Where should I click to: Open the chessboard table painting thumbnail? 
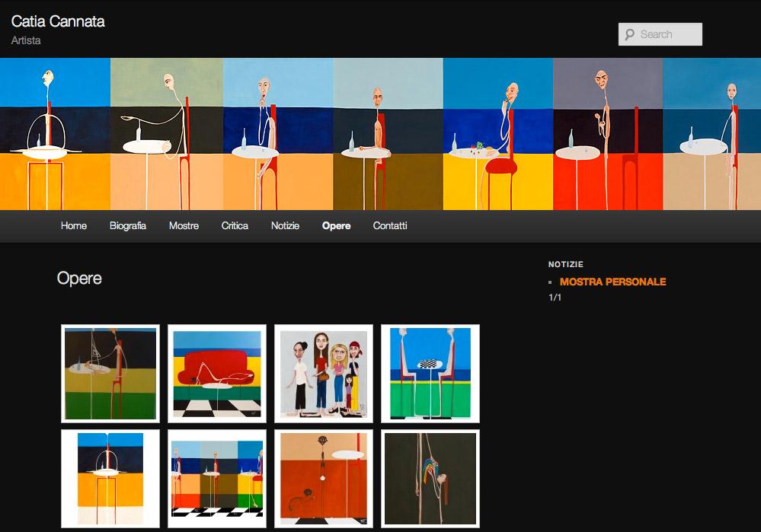430,374
